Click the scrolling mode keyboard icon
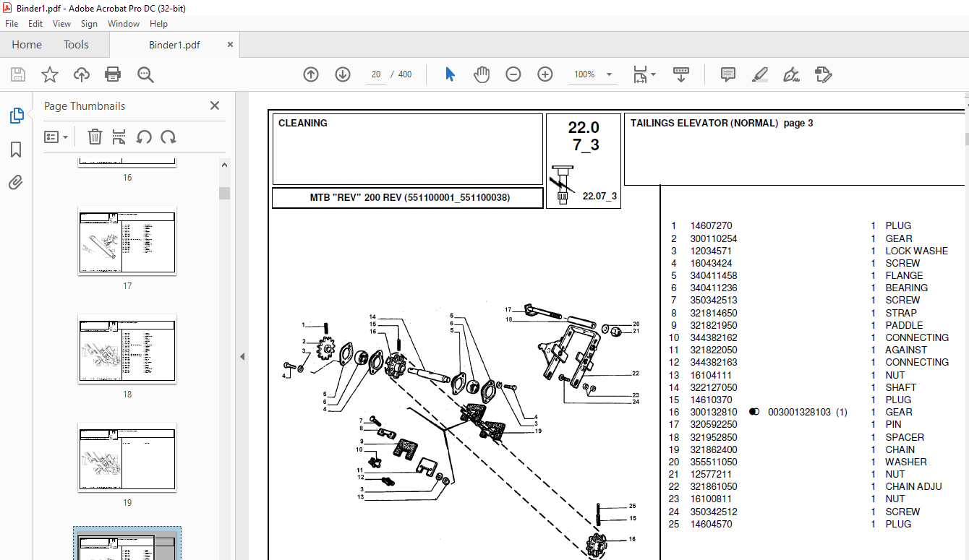Viewport: 969px width, 560px height. (x=680, y=74)
